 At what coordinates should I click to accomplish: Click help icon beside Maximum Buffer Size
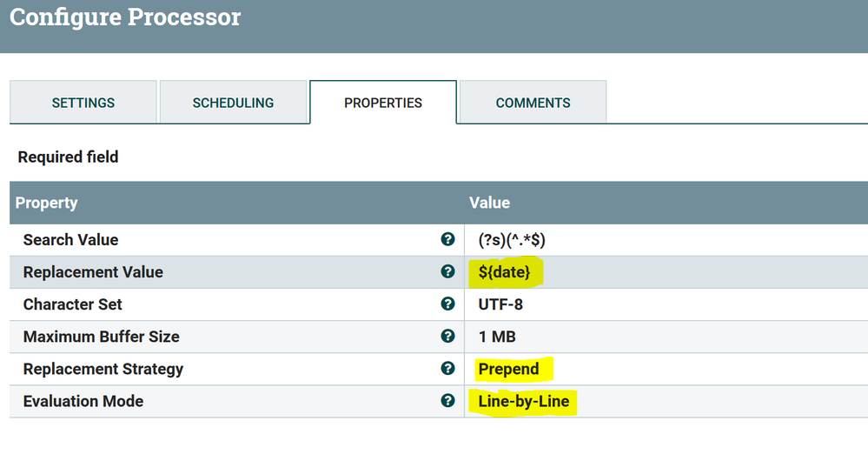[x=447, y=337]
